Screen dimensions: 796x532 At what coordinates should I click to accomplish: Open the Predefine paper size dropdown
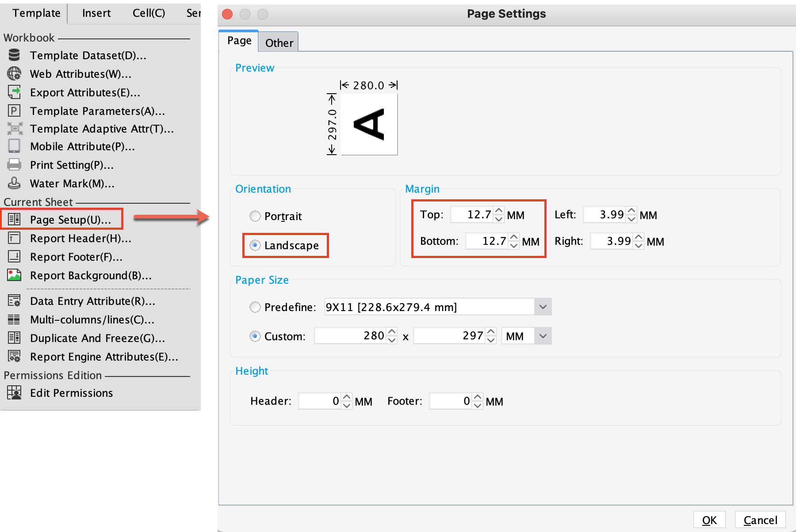[543, 307]
